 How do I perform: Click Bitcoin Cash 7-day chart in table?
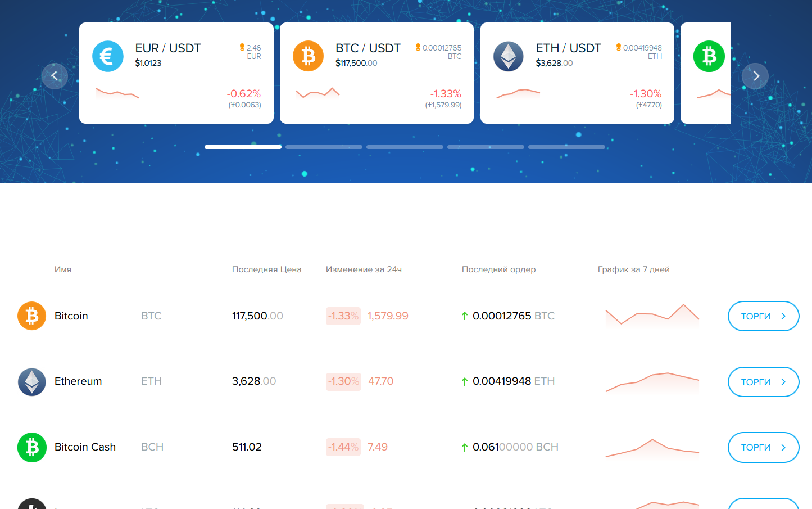click(x=652, y=448)
